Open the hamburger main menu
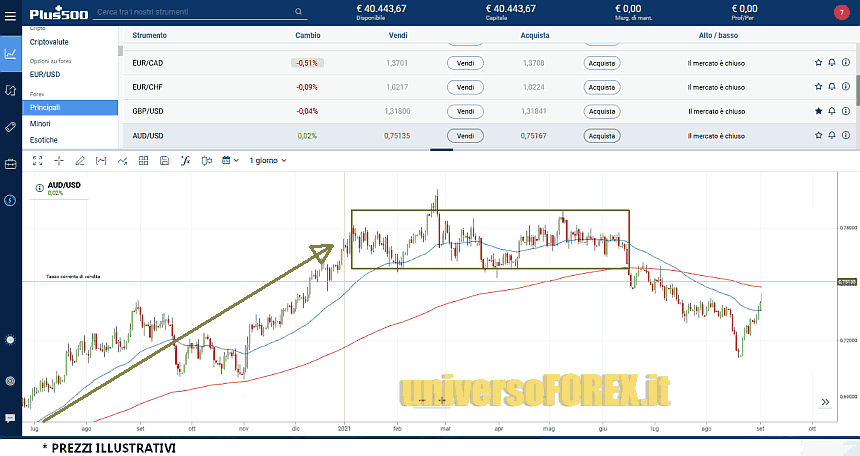The width and height of the screenshot is (860, 456). (10, 15)
